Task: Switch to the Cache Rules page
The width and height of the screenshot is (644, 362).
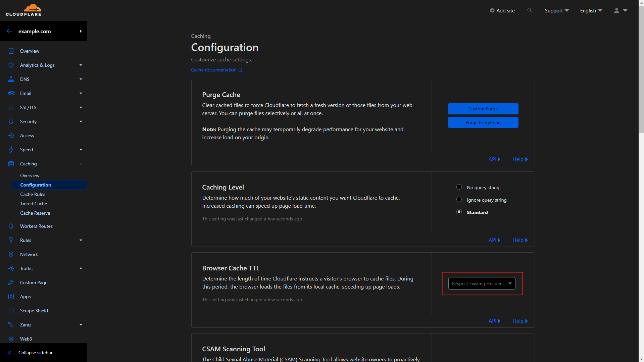Action: [33, 194]
